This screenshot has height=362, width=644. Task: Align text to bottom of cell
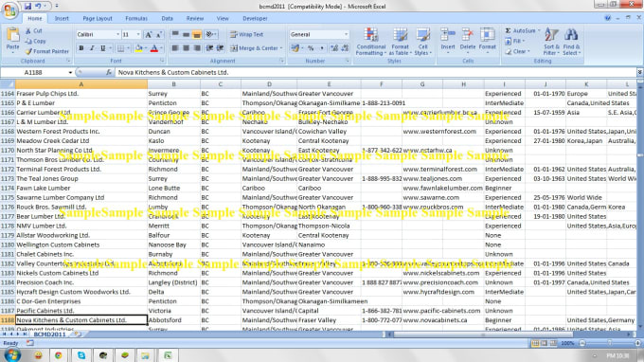(197, 34)
